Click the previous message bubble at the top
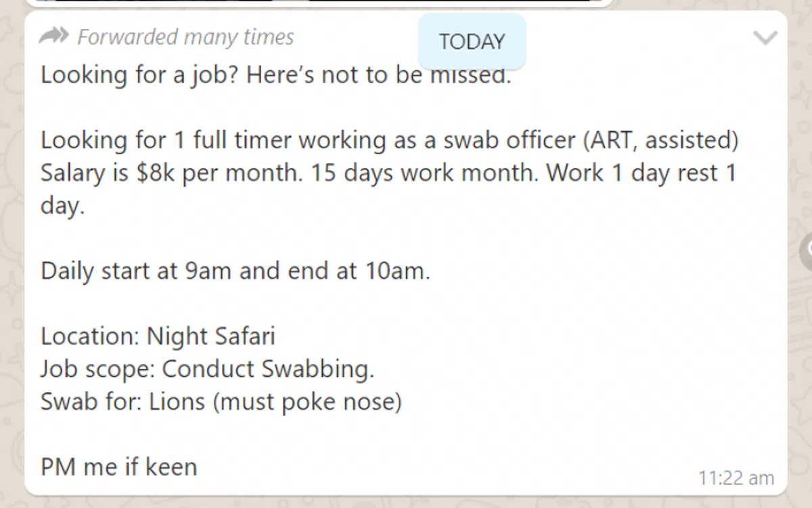 pyautogui.click(x=318, y=3)
